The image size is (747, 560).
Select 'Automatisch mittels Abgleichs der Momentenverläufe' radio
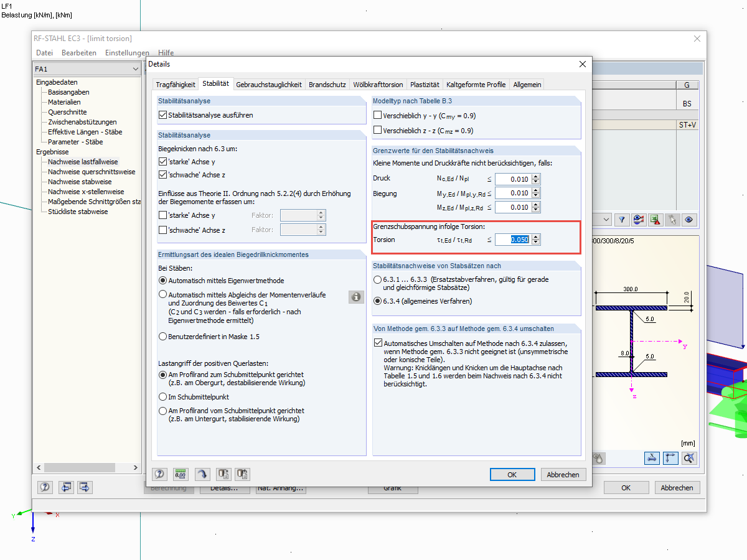163,294
